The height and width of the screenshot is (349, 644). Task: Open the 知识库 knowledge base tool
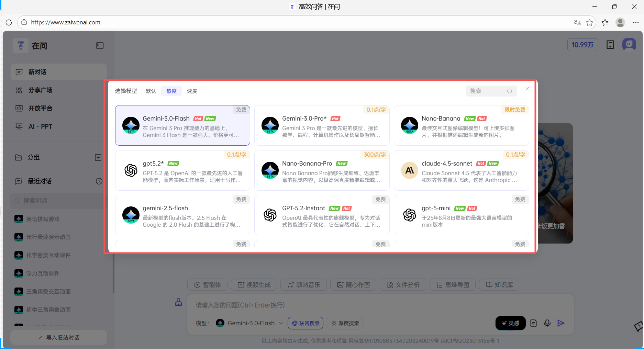pyautogui.click(x=499, y=284)
